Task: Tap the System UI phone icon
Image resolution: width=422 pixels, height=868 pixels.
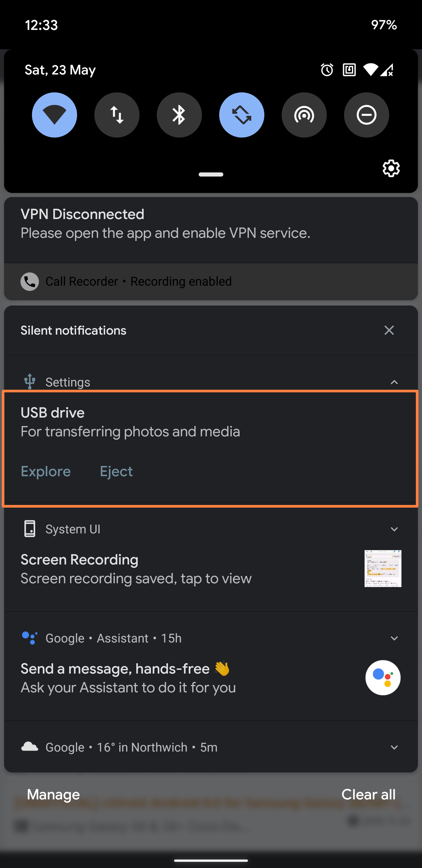Action: pos(30,529)
